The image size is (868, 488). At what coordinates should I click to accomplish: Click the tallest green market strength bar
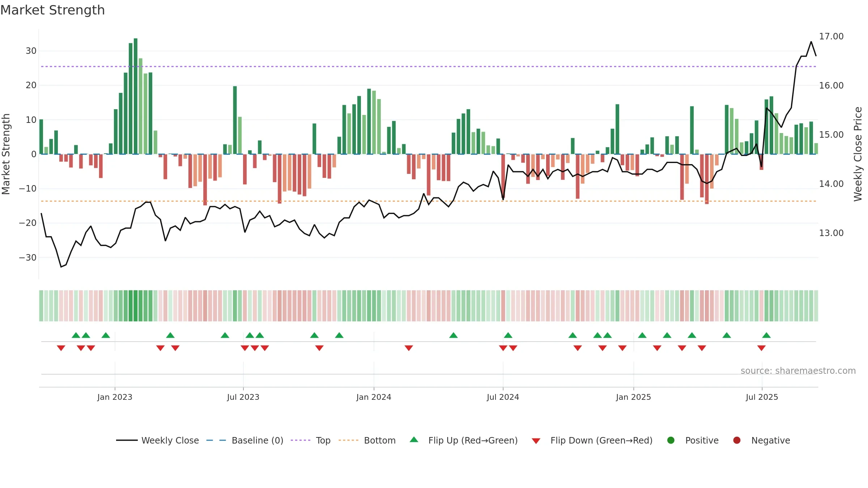pos(136,96)
